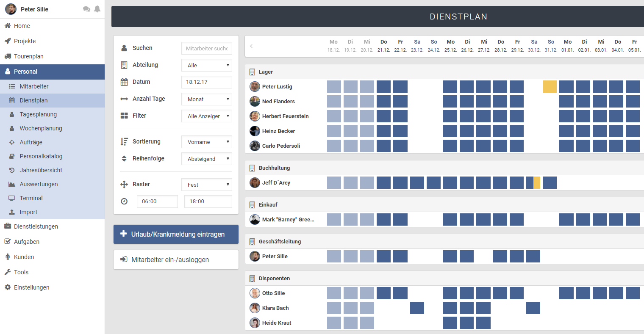Image resolution: width=644 pixels, height=334 pixels.
Task: Click the checkbox icon for Aufgaben
Action: click(x=8, y=242)
